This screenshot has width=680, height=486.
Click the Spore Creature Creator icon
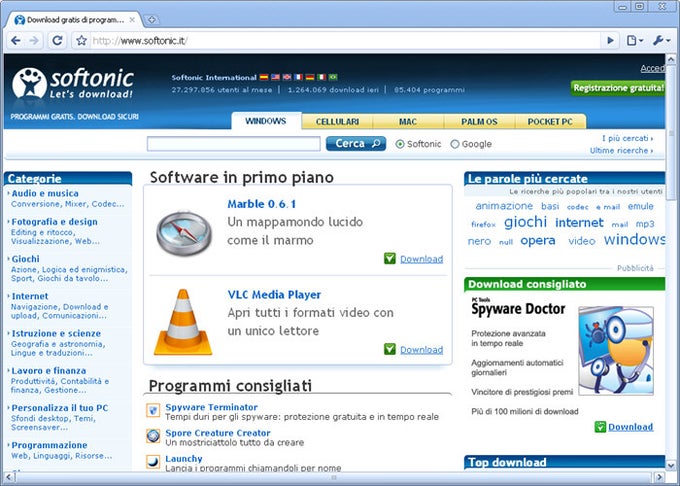tap(153, 436)
